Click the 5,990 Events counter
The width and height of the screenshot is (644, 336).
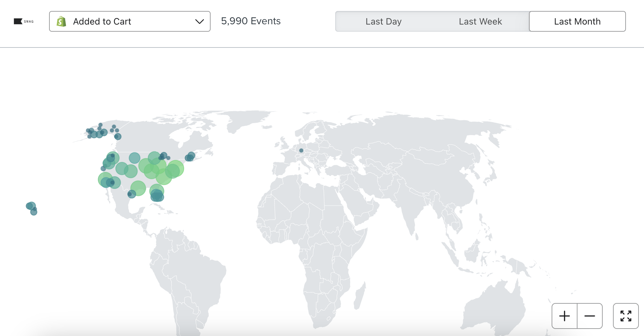[251, 21]
